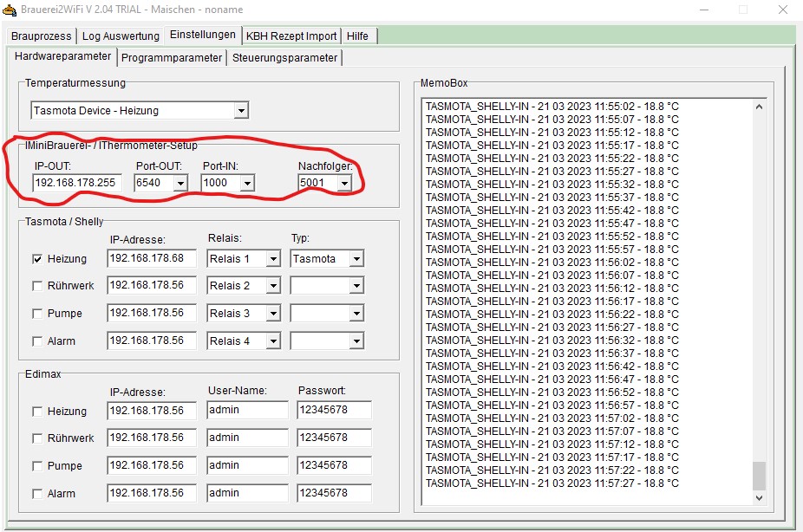Click the Brauerei2WiFi app icon in title bar
Screen dimensions: 803x532
pyautogui.click(x=9, y=8)
